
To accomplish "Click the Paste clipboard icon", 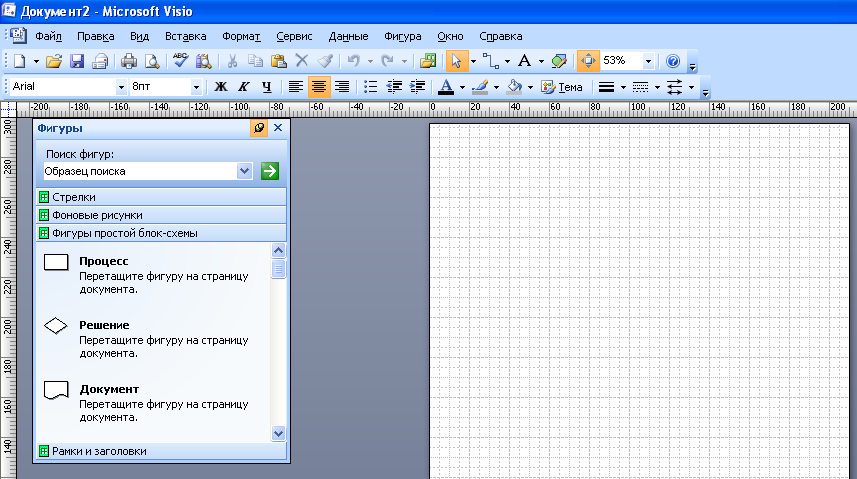I will pyautogui.click(x=279, y=61).
